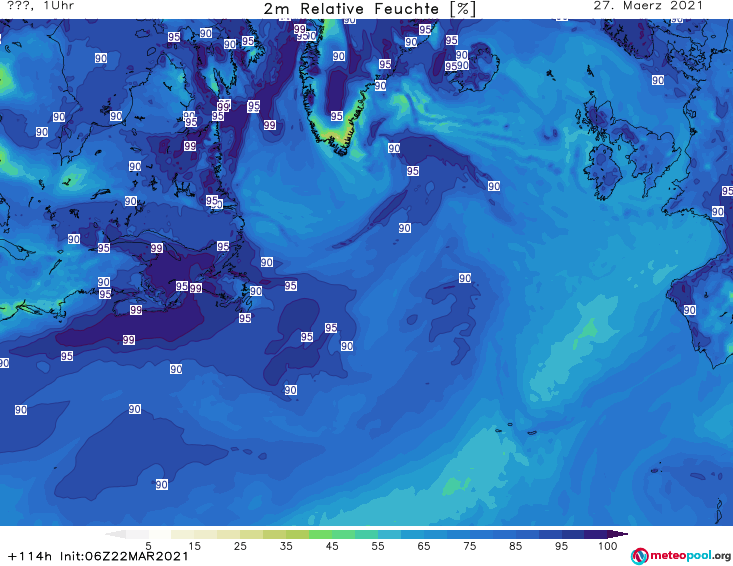
Task: Click the legend value 85
Action: click(x=515, y=546)
